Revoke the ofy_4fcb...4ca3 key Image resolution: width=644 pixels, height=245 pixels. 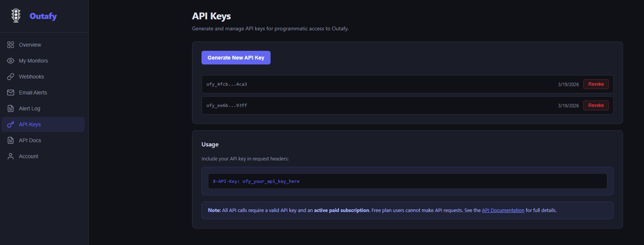[596, 84]
